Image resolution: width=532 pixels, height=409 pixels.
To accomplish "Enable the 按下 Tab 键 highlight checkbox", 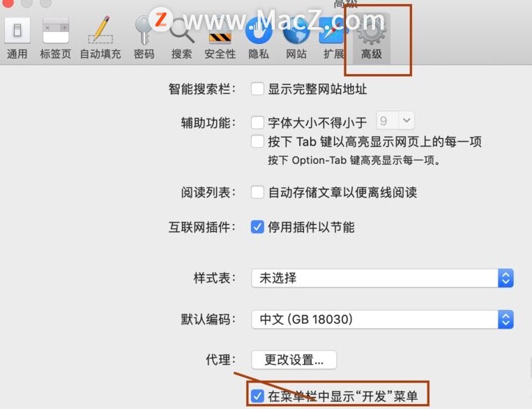I will tap(257, 141).
